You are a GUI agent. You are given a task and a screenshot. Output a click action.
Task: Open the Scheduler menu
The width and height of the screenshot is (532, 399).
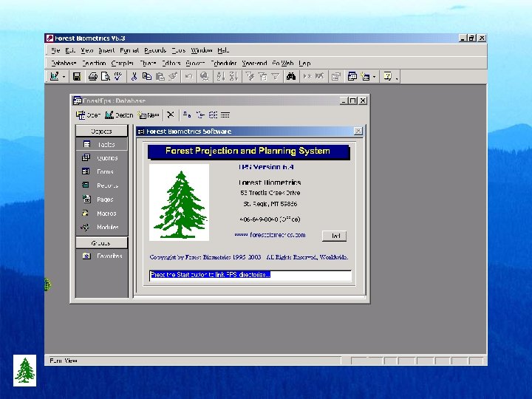click(x=224, y=64)
